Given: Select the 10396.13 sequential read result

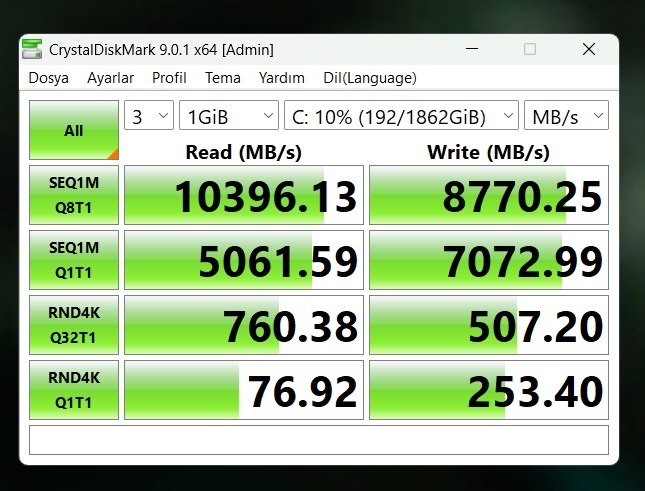Looking at the screenshot, I should tap(244, 195).
